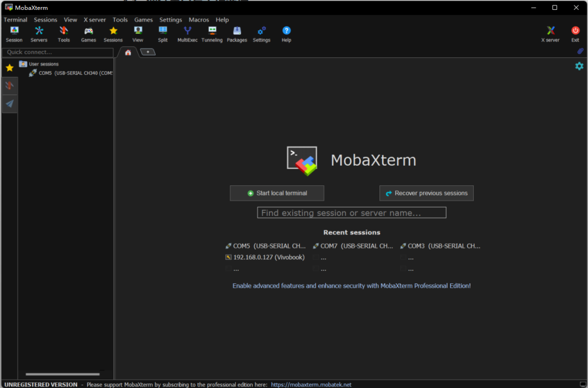Open the Terminal menu
Image resolution: width=588 pixels, height=388 pixels.
pos(15,20)
